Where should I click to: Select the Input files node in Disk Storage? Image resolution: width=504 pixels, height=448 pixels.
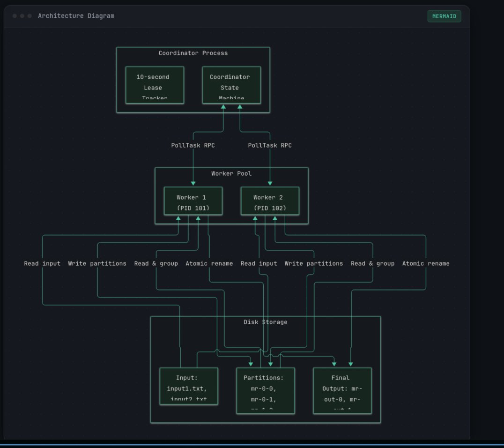tap(189, 386)
